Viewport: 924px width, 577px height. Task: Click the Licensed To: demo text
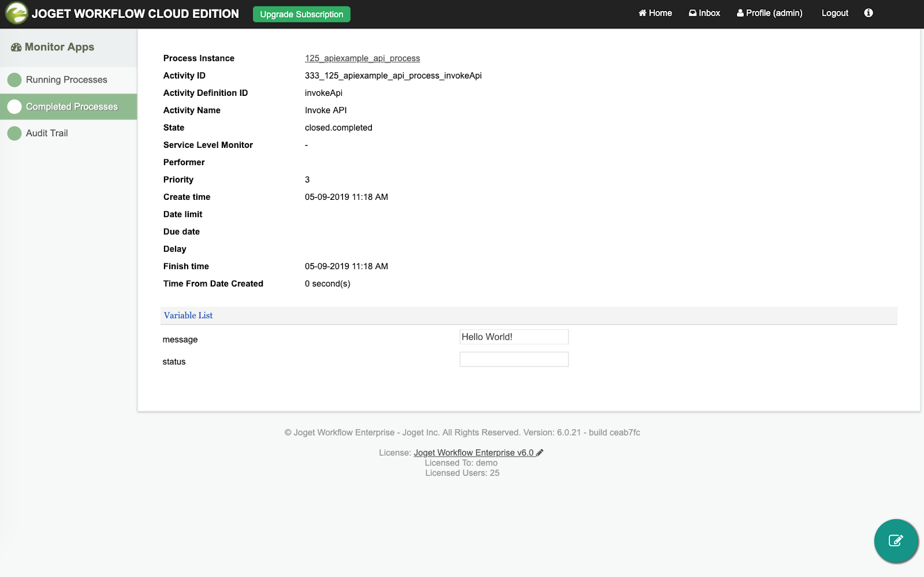click(461, 463)
